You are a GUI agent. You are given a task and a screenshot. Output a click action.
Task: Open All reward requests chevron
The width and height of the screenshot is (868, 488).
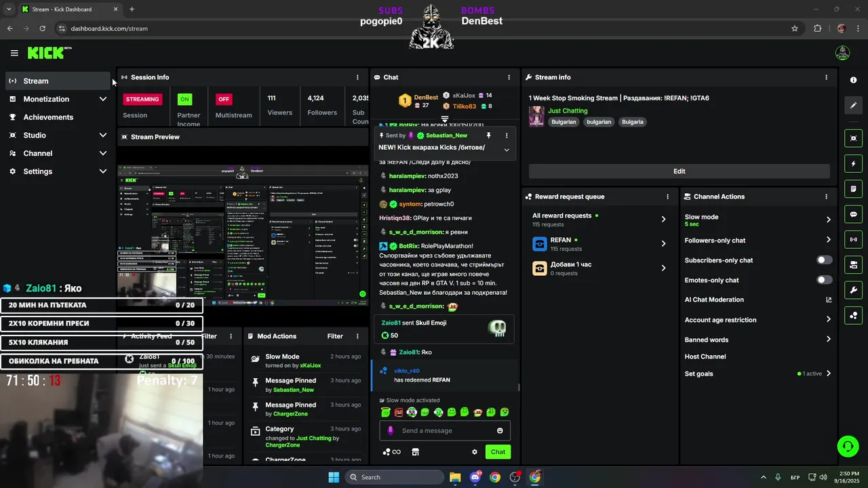tap(663, 219)
